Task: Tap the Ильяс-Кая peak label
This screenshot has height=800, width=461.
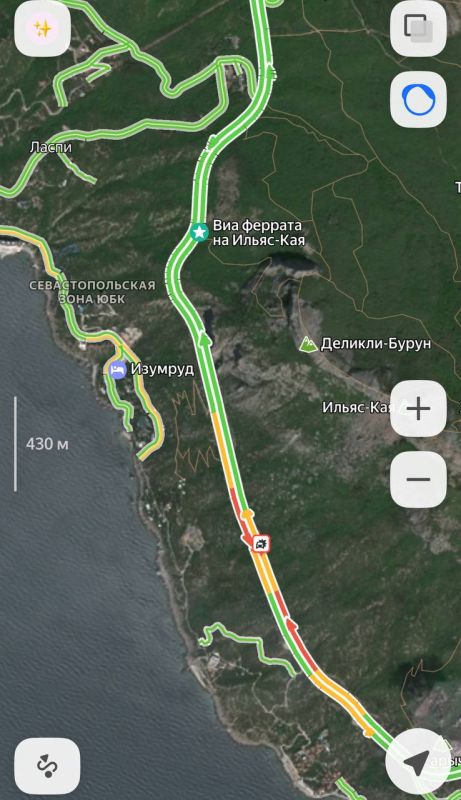Action: coord(358,408)
